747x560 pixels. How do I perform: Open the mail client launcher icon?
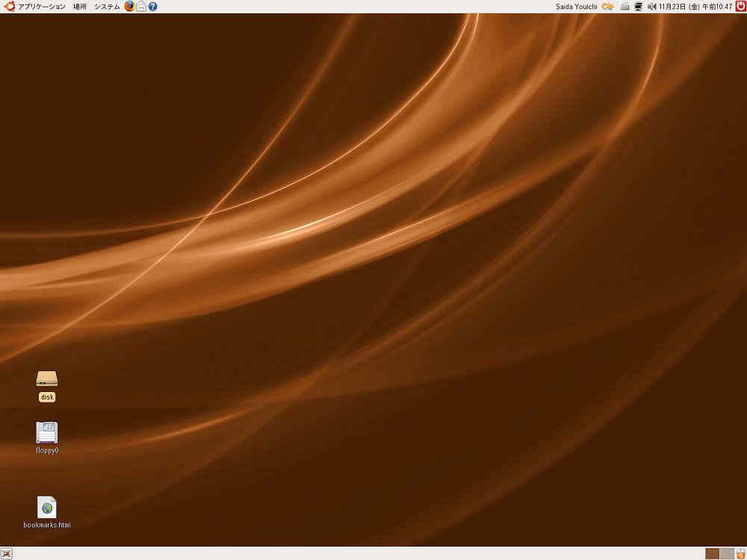pyautogui.click(x=141, y=6)
